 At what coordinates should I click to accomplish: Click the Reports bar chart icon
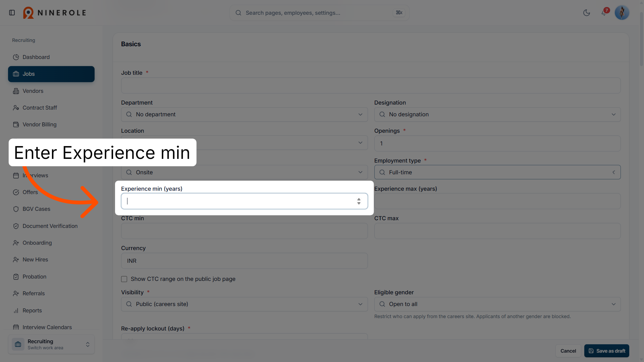point(16,310)
